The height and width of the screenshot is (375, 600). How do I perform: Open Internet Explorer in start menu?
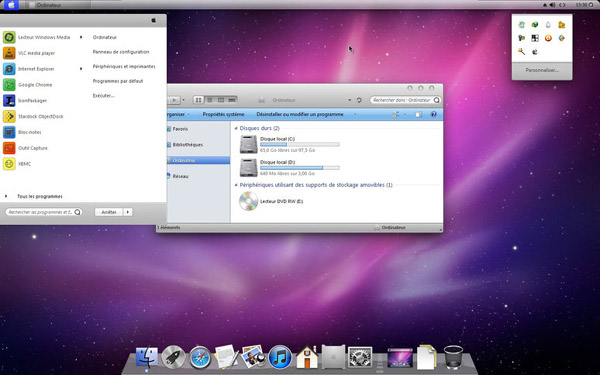tap(29, 69)
